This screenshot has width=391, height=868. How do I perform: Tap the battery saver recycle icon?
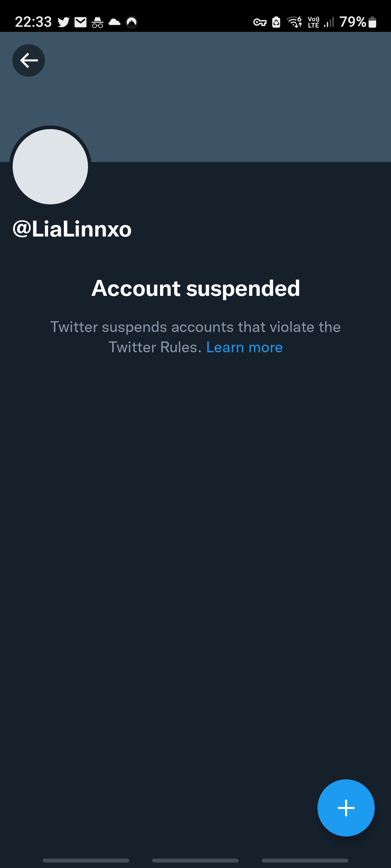[276, 22]
